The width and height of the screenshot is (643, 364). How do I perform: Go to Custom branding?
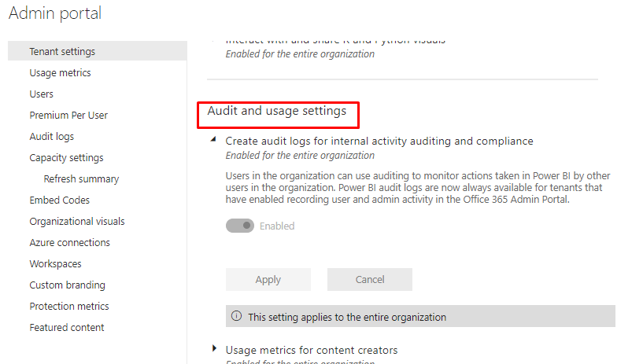point(67,285)
